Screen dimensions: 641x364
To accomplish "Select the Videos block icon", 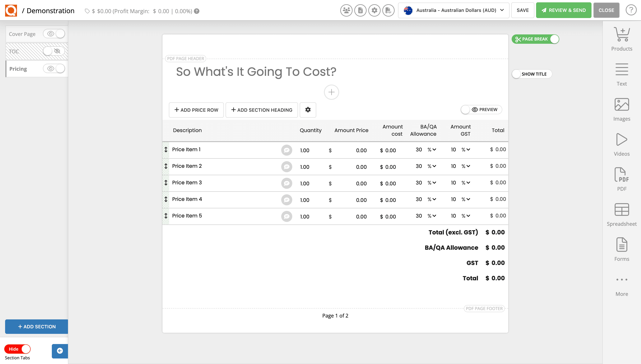I will coord(622,140).
